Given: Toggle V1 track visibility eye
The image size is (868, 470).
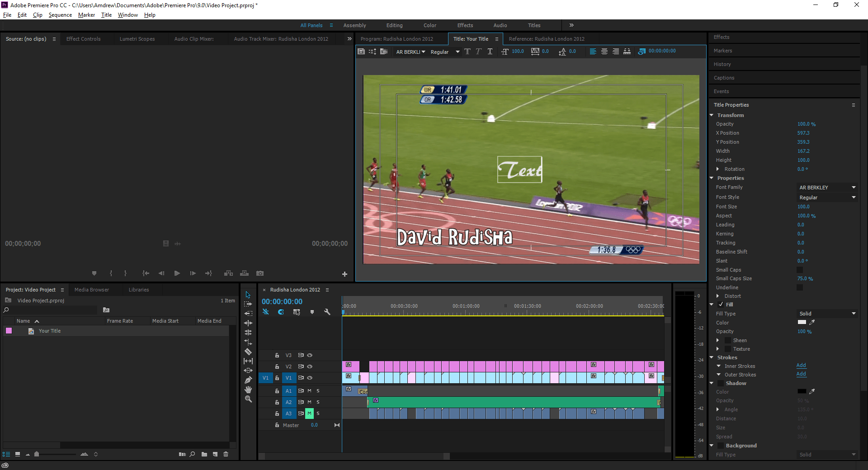Looking at the screenshot, I should [x=310, y=378].
